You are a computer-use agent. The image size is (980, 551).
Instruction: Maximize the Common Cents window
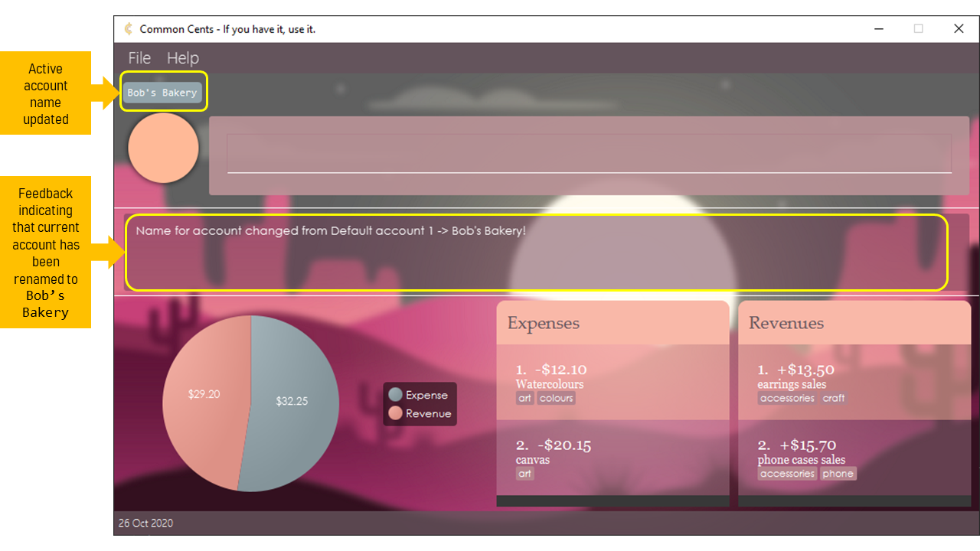918,29
